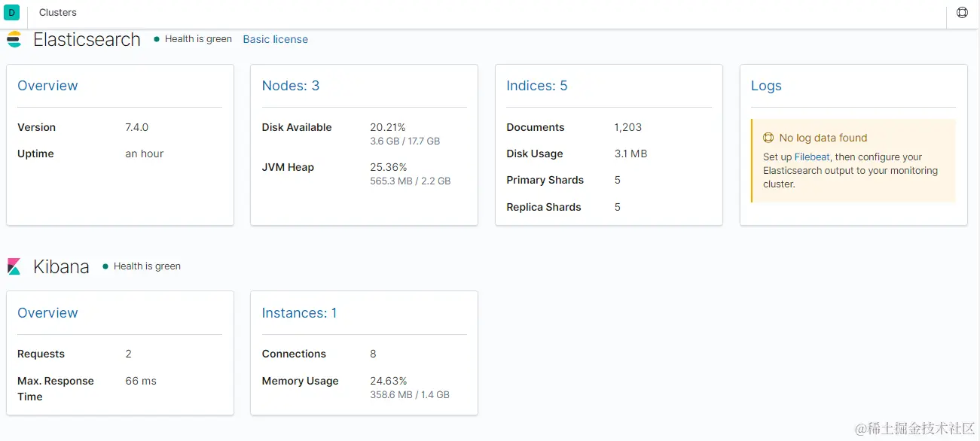Open the Clusters breadcrumb
Image resolution: width=980 pixels, height=441 pixels.
click(x=58, y=13)
